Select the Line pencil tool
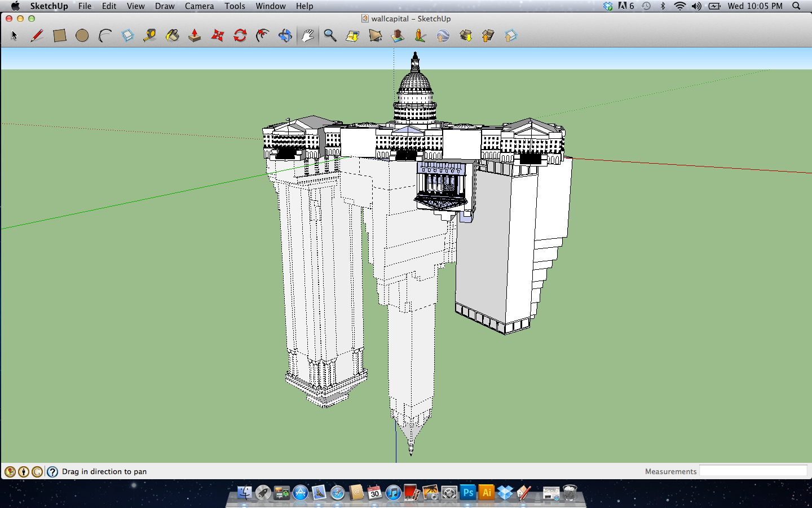Screen dimensions: 812x508 point(37,36)
